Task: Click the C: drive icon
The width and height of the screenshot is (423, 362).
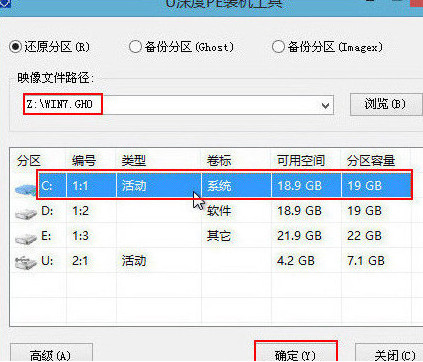Action: coord(26,189)
